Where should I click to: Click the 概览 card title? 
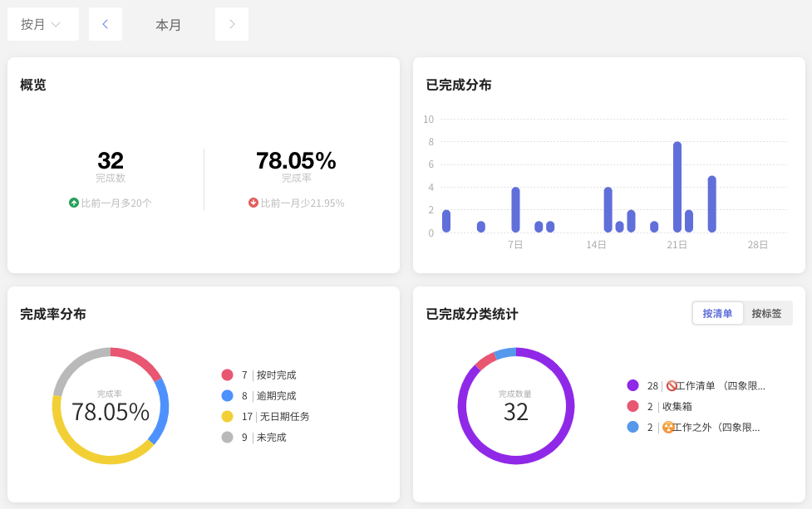(x=33, y=85)
